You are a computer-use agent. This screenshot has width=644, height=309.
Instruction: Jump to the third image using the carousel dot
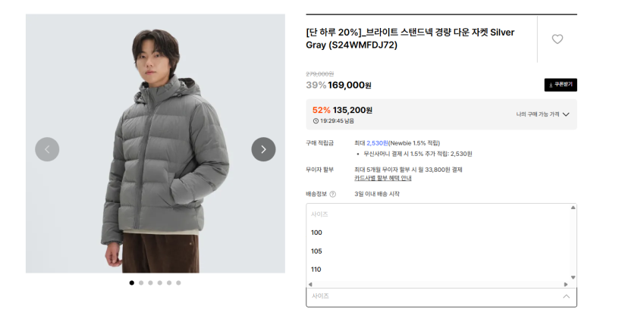[150, 282]
